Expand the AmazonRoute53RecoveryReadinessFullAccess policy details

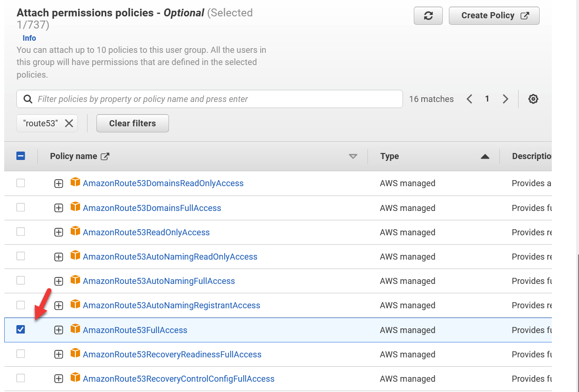click(x=59, y=355)
